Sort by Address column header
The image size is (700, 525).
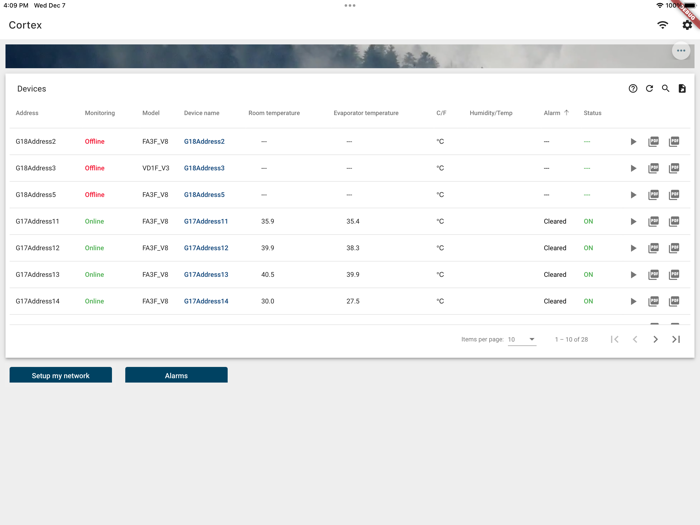[27, 113]
